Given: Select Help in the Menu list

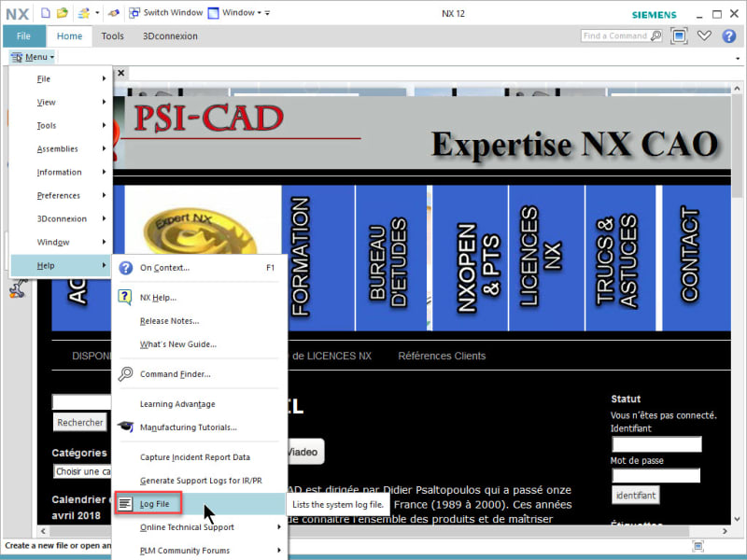Looking at the screenshot, I should click(61, 265).
